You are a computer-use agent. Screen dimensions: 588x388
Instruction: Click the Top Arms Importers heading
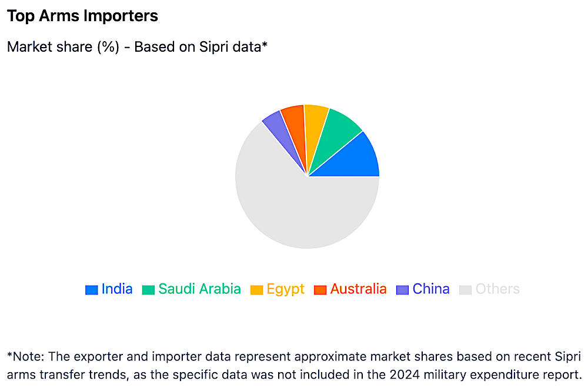point(82,16)
